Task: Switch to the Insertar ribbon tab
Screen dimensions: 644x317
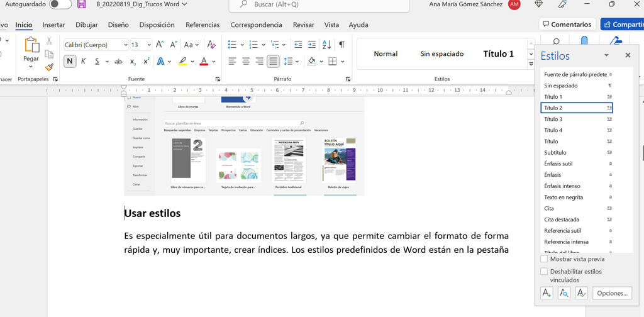Action: click(x=53, y=25)
